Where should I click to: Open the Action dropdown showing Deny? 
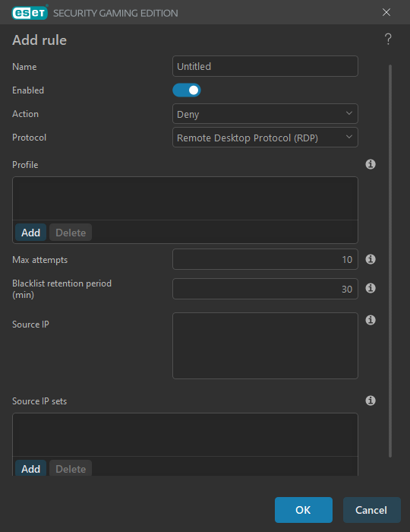265,114
